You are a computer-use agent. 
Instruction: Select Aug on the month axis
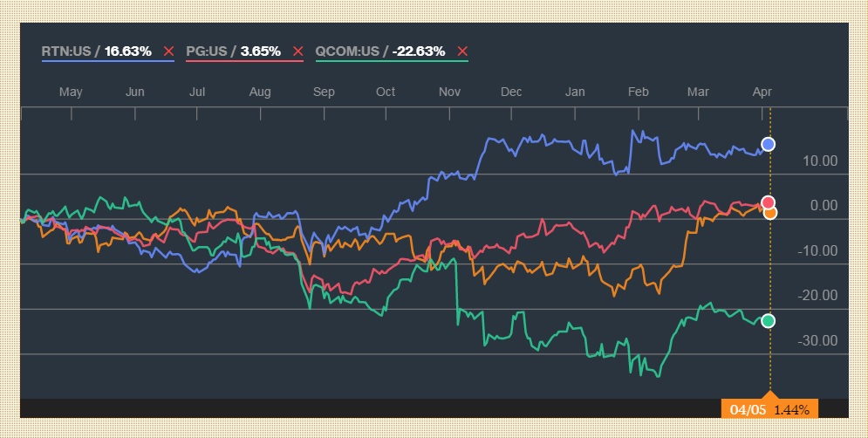(260, 92)
